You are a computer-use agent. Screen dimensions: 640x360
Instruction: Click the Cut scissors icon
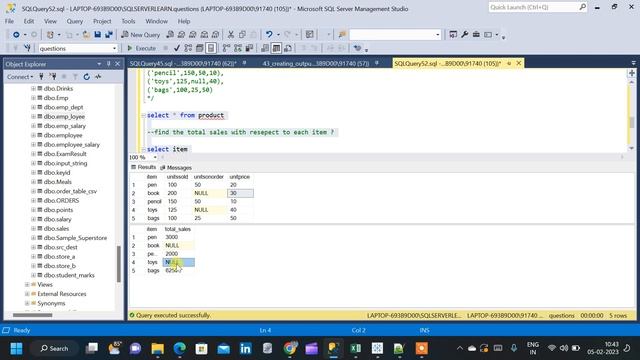[x=231, y=35]
